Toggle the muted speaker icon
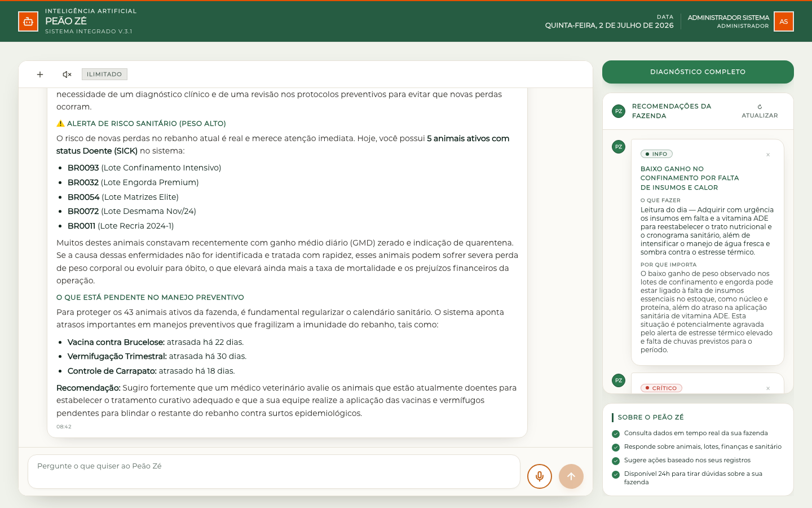Image resolution: width=812 pixels, height=508 pixels. click(x=67, y=75)
